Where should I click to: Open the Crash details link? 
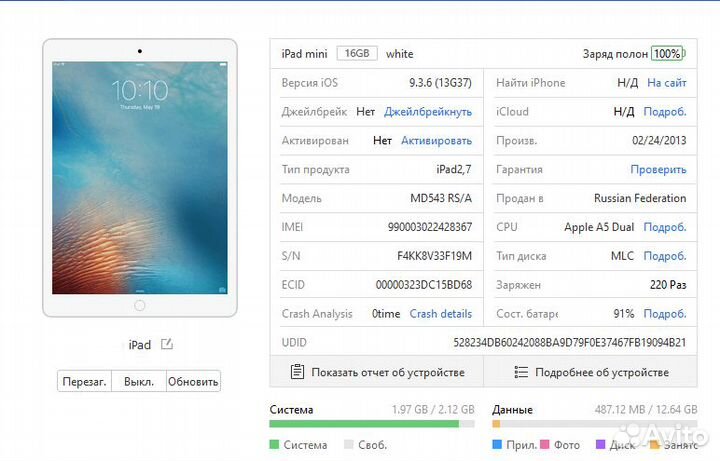(441, 314)
